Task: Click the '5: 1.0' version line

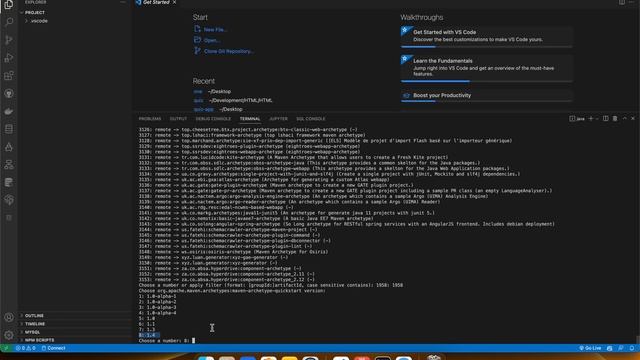Action: (x=147, y=318)
